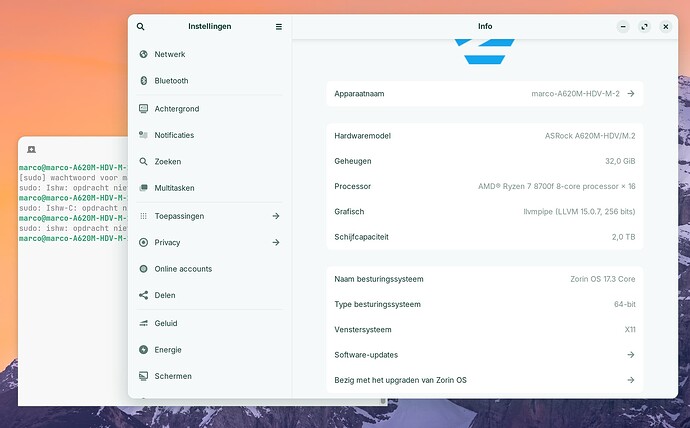Click 'Naam besturingssysteem' label

point(379,279)
